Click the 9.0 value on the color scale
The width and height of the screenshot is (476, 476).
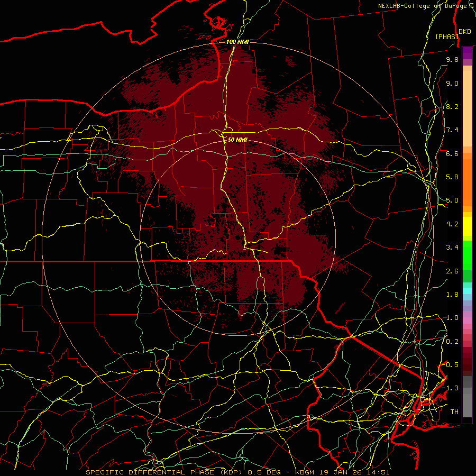[452, 83]
